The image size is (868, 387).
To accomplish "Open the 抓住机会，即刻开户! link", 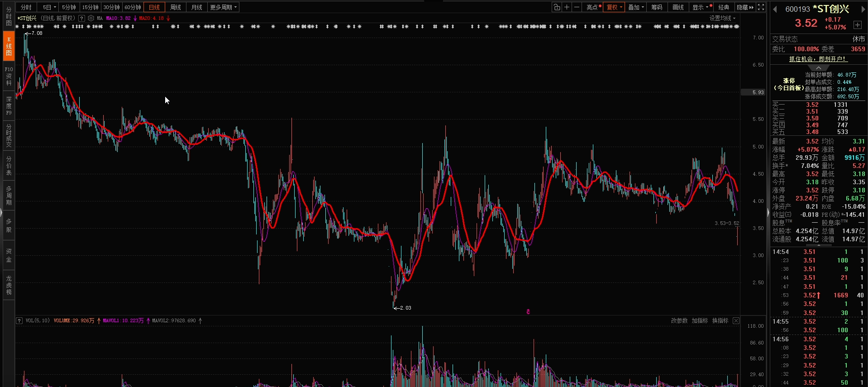I will [x=818, y=59].
